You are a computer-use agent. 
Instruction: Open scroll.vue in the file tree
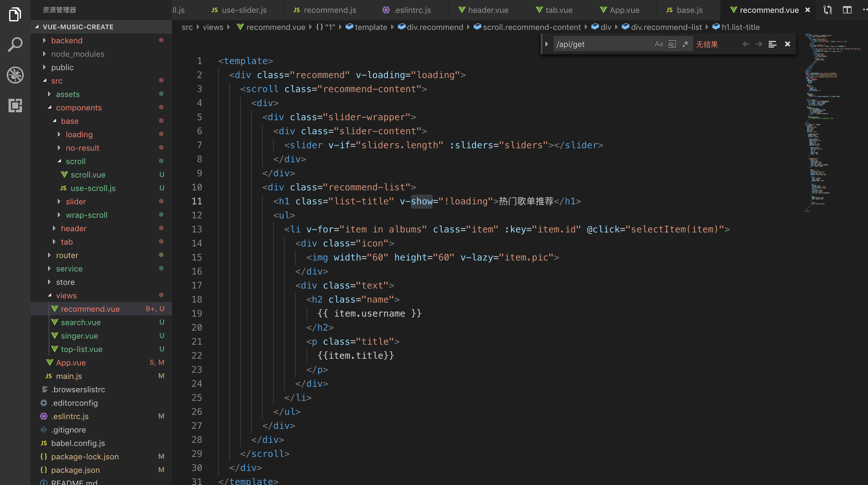(x=101, y=175)
